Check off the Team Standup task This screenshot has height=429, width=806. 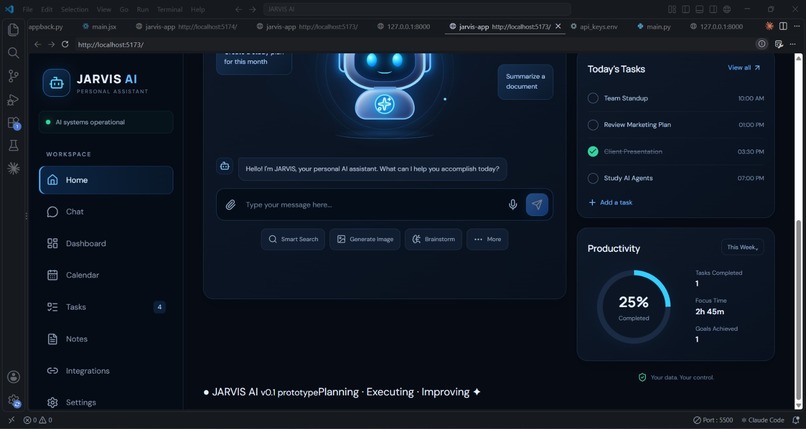[x=593, y=98]
